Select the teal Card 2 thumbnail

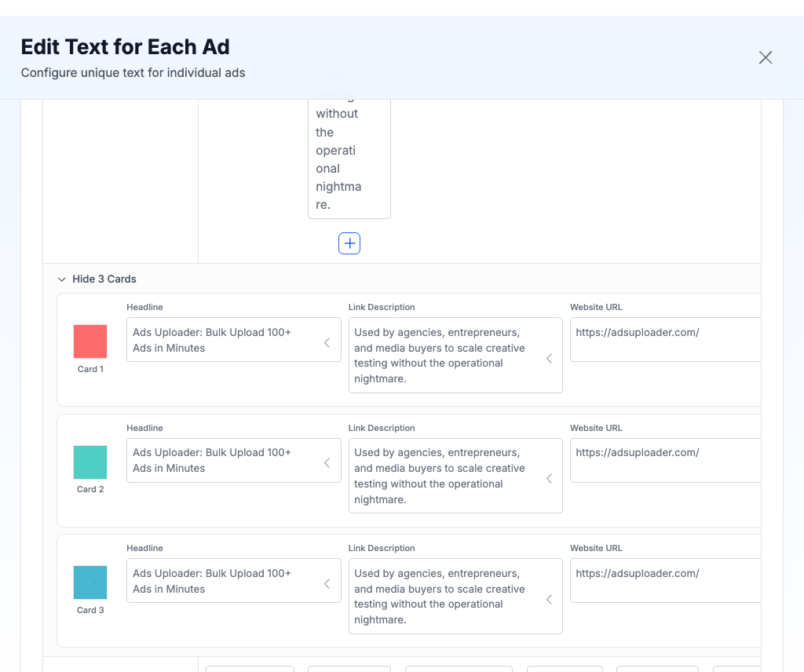pyautogui.click(x=90, y=462)
